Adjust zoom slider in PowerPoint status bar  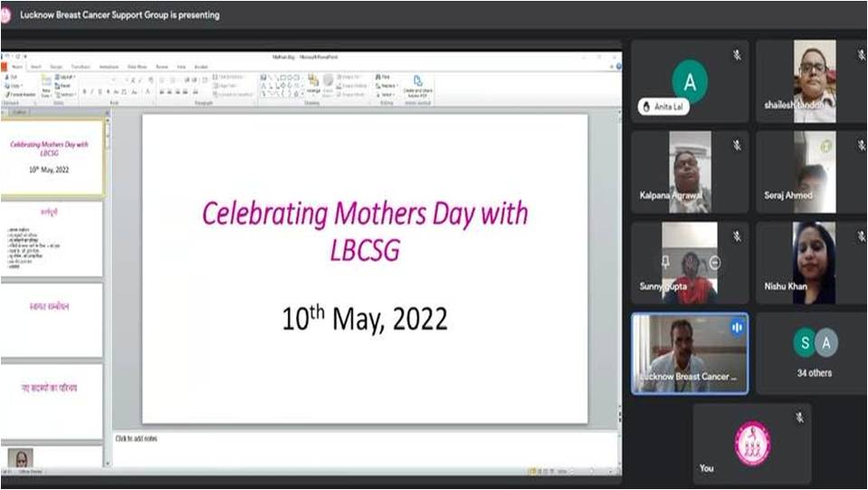tap(592, 471)
